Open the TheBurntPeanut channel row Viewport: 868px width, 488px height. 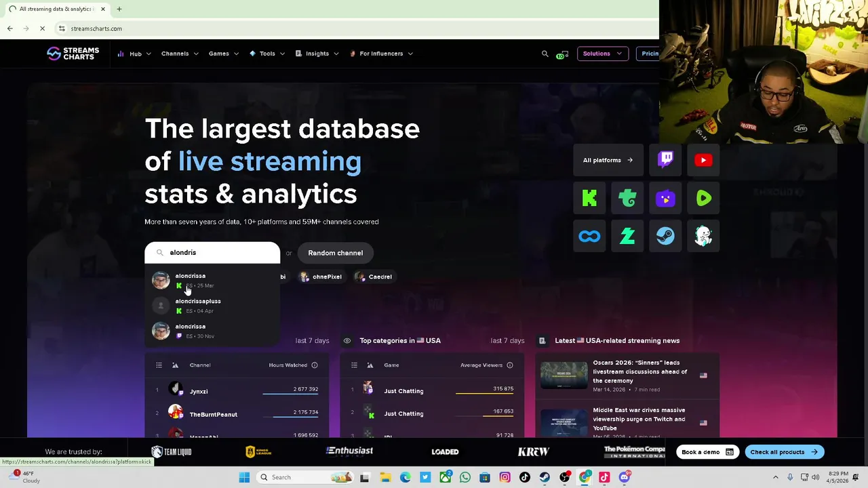(x=237, y=413)
